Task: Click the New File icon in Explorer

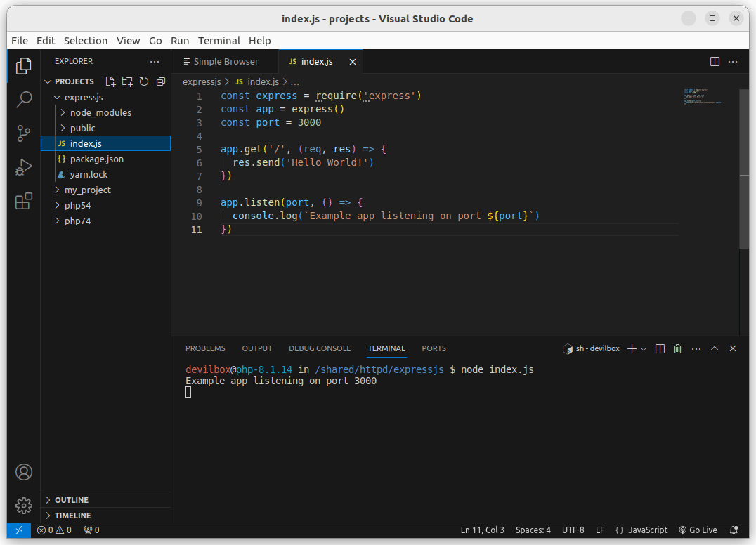Action: [x=110, y=81]
